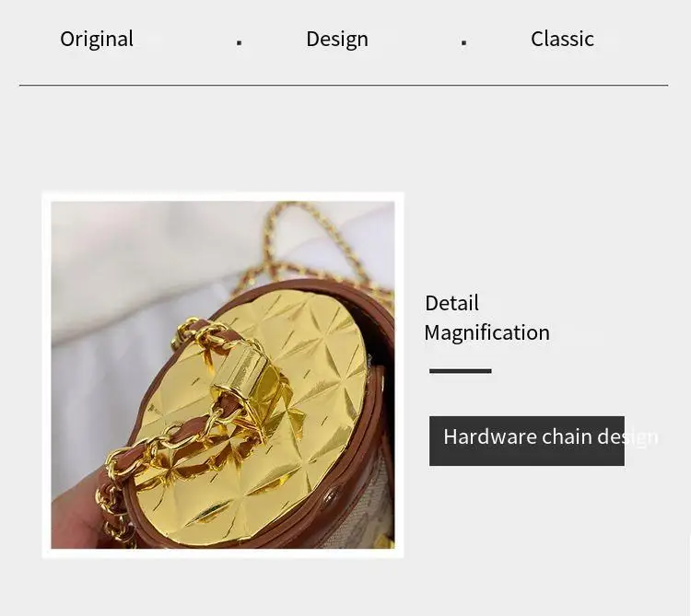This screenshot has width=691, height=616.
Task: Click the horizontal divider line under the headings
Action: [x=344, y=85]
